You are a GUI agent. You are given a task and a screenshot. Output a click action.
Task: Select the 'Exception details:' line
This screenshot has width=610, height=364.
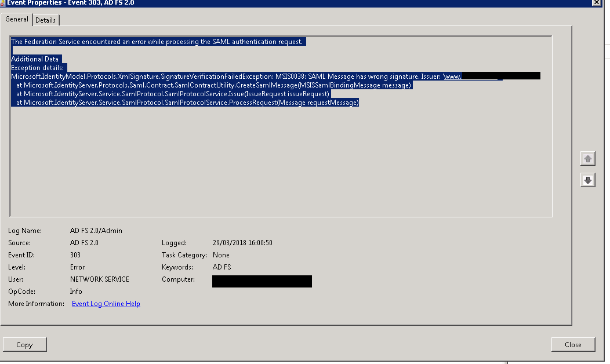point(37,68)
